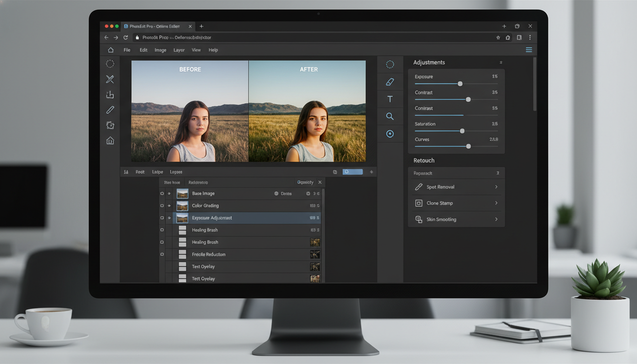Expand the Clone Stamp chevron

pyautogui.click(x=496, y=203)
